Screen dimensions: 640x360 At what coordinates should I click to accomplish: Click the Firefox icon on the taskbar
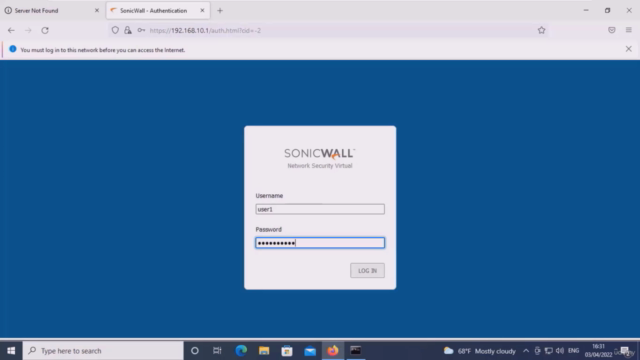(x=333, y=351)
